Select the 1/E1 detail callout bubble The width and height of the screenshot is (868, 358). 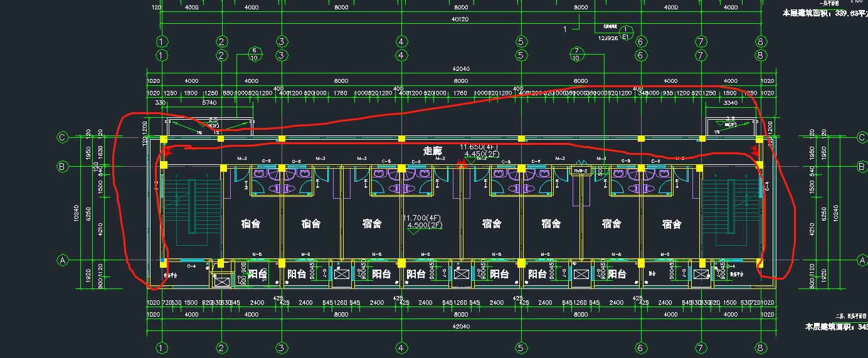625,33
